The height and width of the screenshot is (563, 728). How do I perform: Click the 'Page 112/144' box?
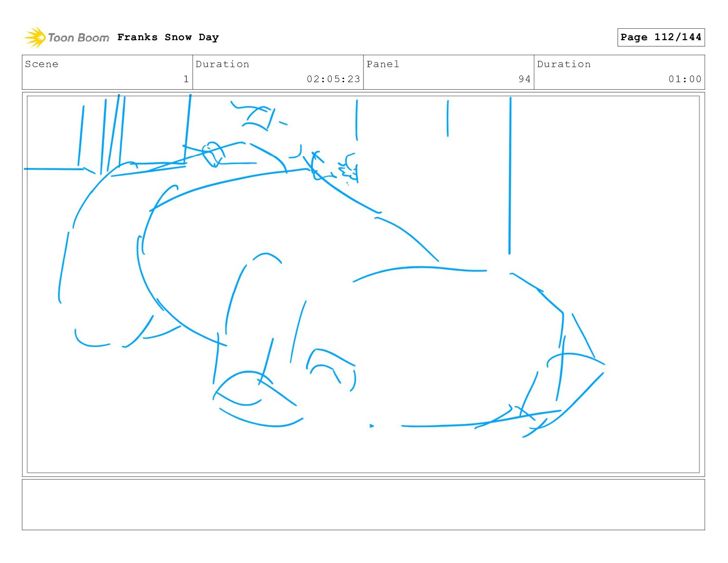(661, 37)
